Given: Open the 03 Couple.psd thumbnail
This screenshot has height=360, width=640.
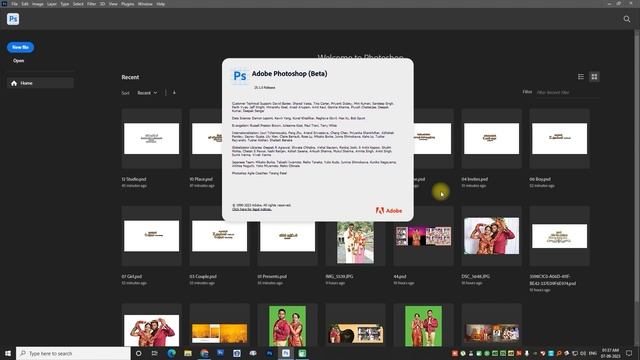Looking at the screenshot, I should coord(220,236).
